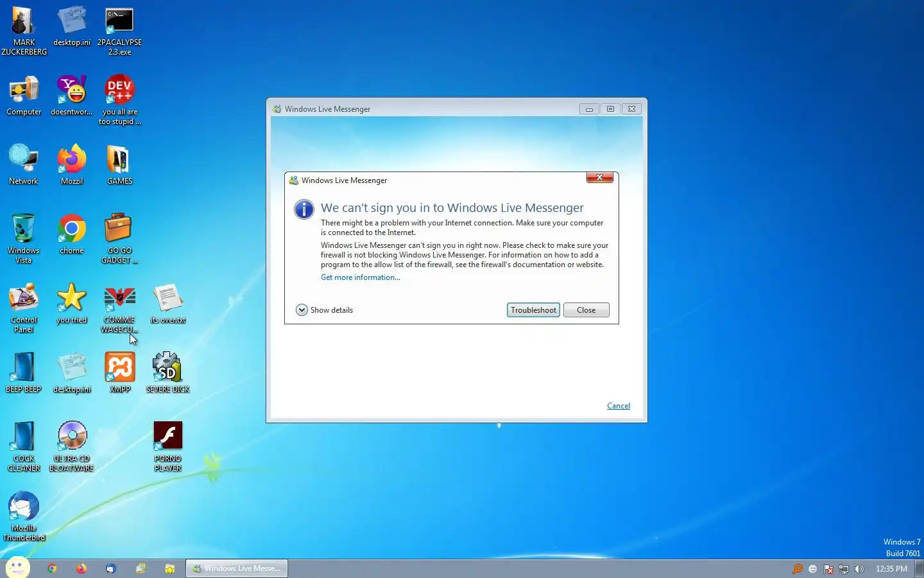Select the 'its over.txt' file icon
Image resolution: width=924 pixels, height=578 pixels.
(x=168, y=304)
